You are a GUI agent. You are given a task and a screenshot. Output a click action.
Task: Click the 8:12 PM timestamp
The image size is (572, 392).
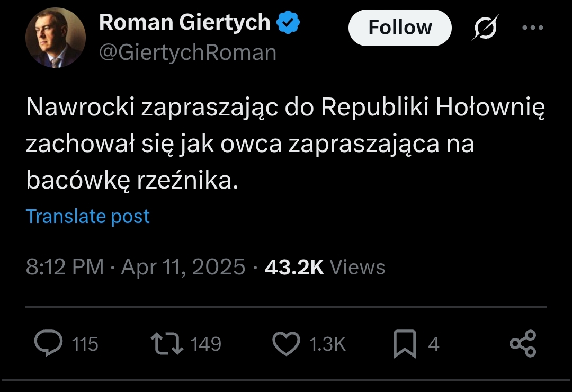(x=65, y=267)
